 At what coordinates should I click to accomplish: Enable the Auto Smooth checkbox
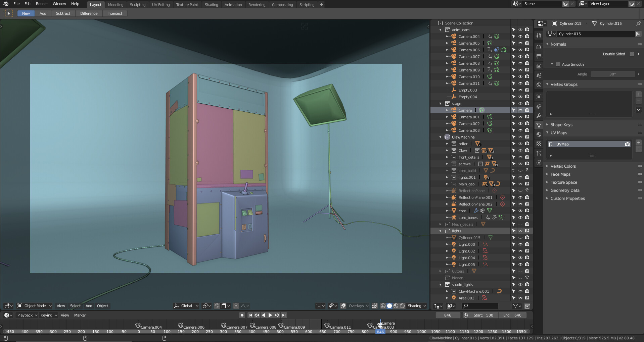[558, 64]
